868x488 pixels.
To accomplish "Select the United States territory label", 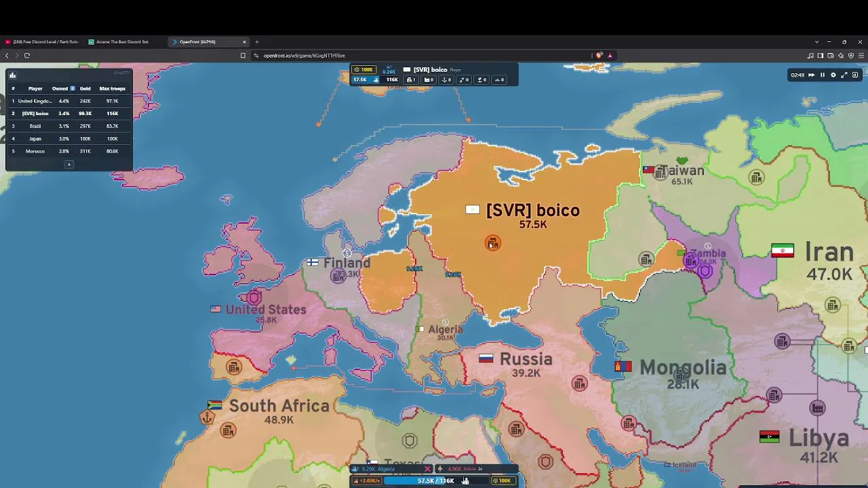I will coord(266,310).
